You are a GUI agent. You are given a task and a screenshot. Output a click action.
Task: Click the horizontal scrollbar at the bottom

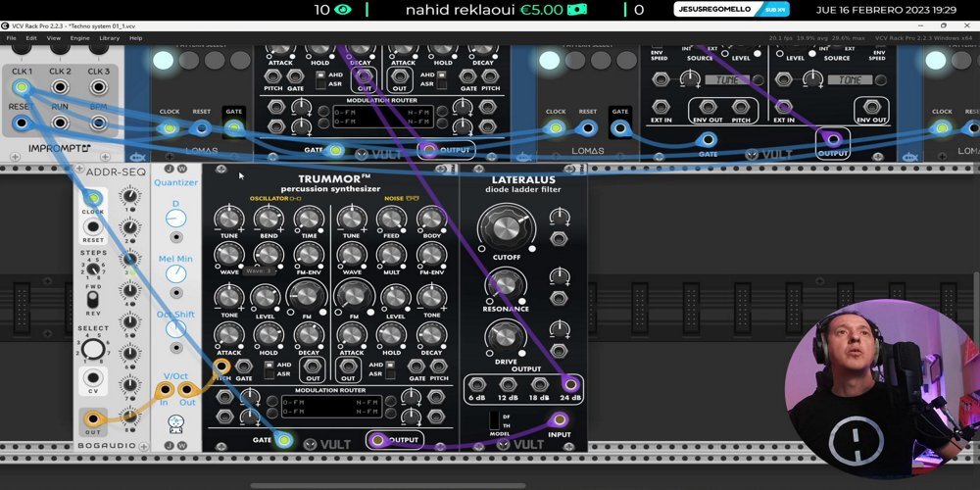pos(387,486)
